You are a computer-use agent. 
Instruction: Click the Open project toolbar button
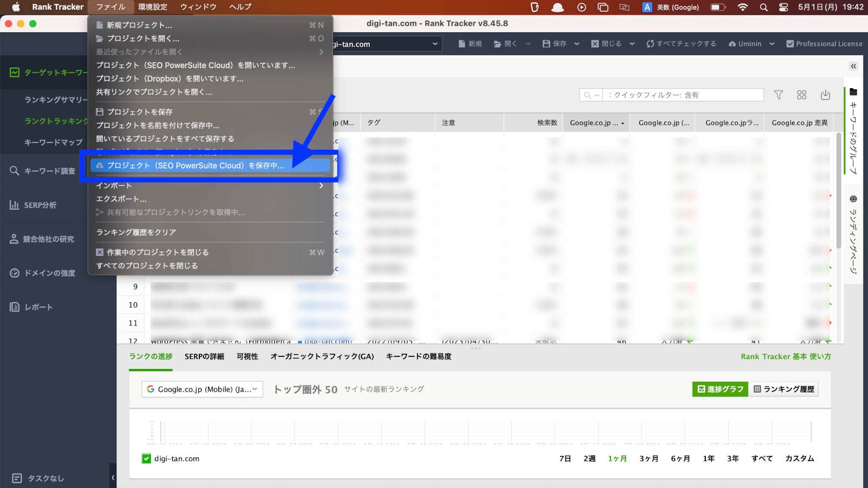(x=506, y=44)
